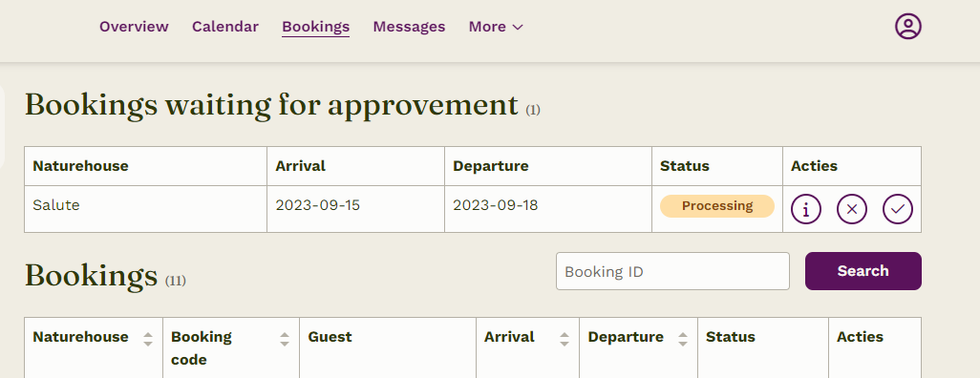
Task: Open the Messages tab
Action: tap(409, 27)
